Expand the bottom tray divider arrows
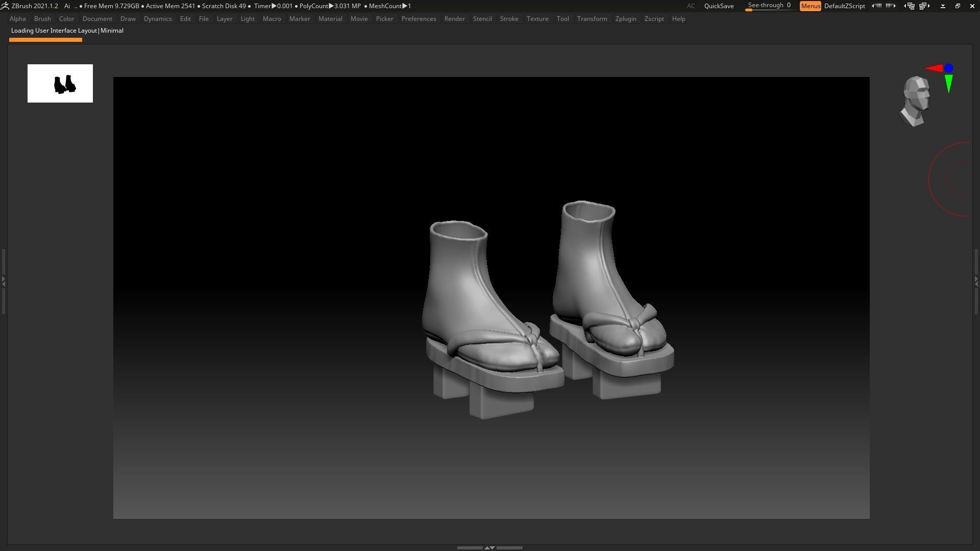 click(x=489, y=547)
